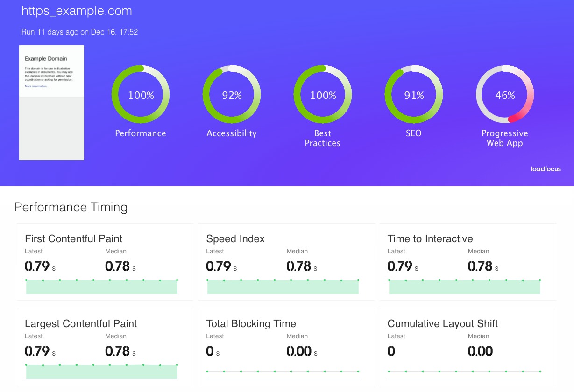Click the Progressive Web App gauge
574x392 pixels.
(x=505, y=95)
